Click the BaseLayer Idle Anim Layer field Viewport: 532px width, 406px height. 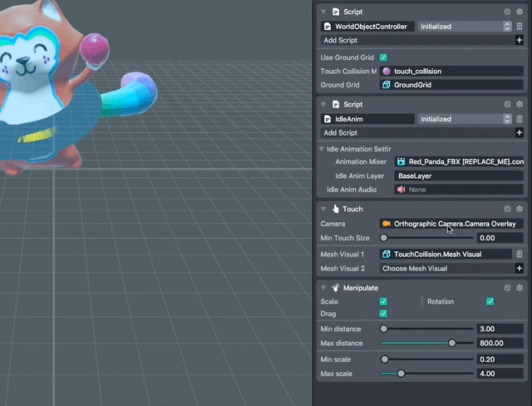pyautogui.click(x=459, y=176)
